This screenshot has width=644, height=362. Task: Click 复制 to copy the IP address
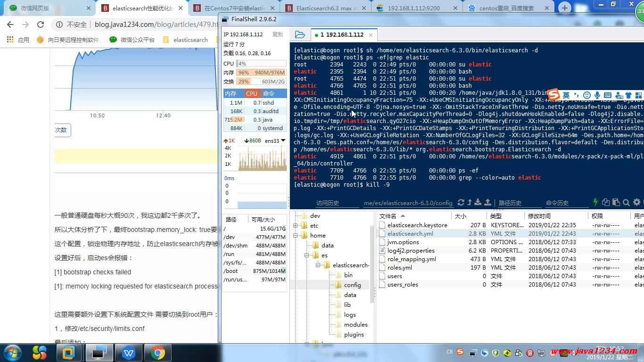click(278, 34)
